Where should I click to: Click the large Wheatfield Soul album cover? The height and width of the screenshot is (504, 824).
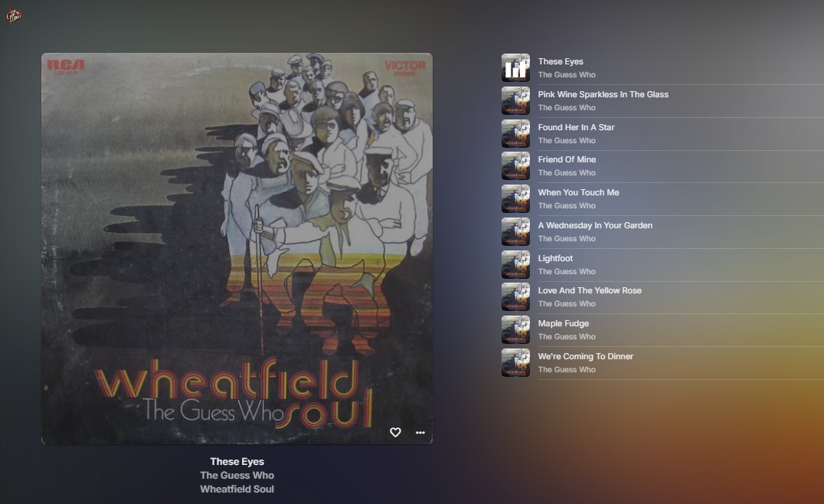click(x=237, y=249)
